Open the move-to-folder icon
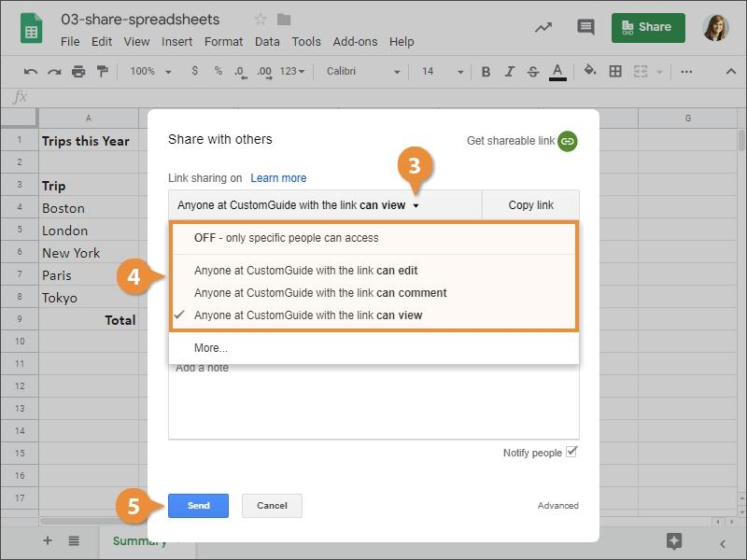 click(x=284, y=19)
